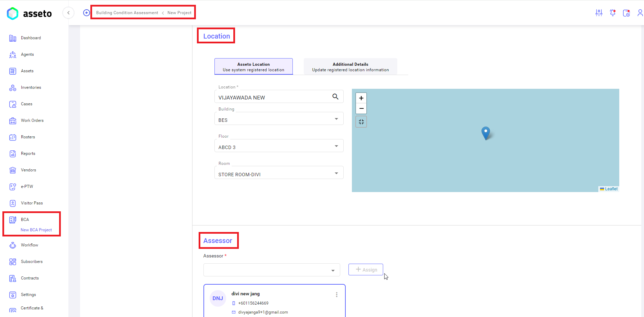Image resolution: width=644 pixels, height=317 pixels.
Task: Open the user profile icon
Action: click(640, 13)
